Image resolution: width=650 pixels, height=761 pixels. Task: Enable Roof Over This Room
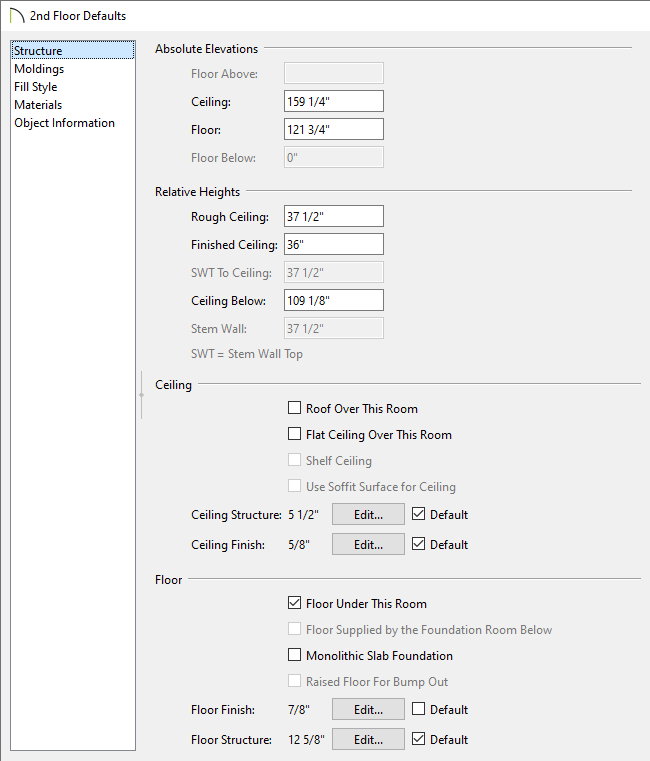point(294,408)
